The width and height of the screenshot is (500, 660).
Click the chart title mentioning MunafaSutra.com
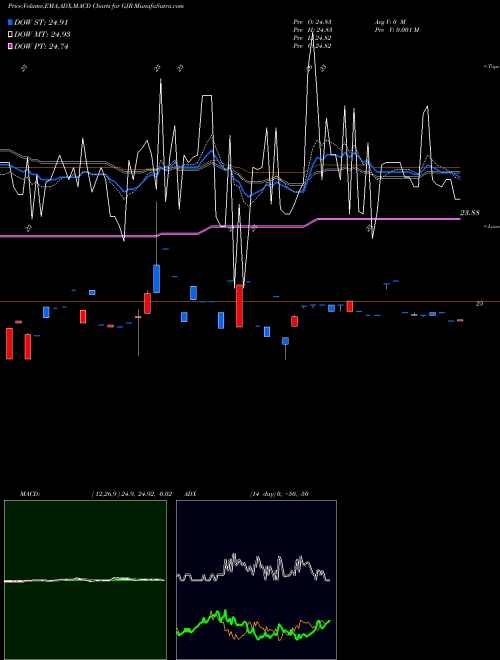pyautogui.click(x=96, y=6)
